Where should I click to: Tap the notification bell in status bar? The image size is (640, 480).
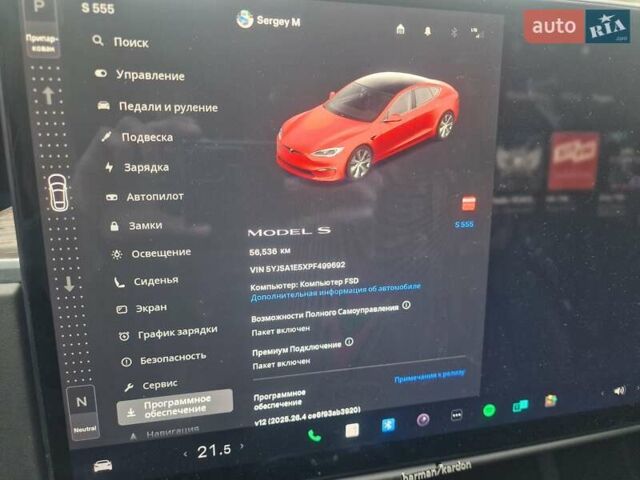pos(428,31)
